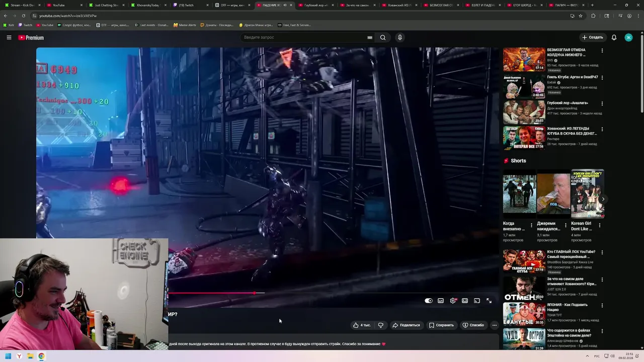Image resolution: width=644 pixels, height=362 pixels.
Task: Send thanks with the Спасибо button
Action: tap(473, 325)
